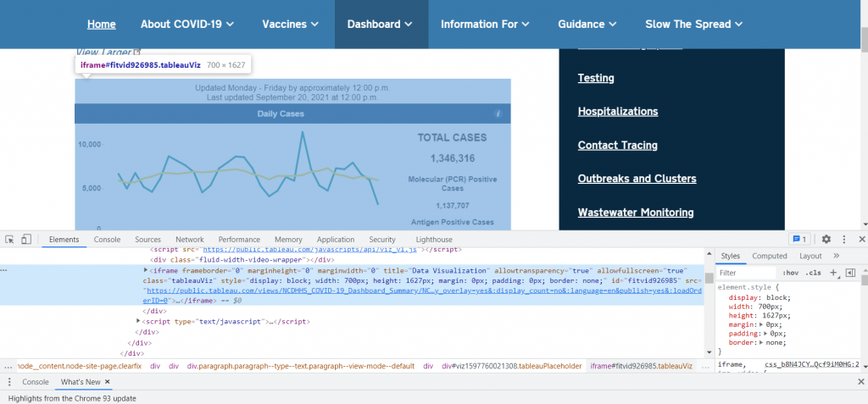
Task: Open the Testing sidebar link
Action: pos(596,78)
